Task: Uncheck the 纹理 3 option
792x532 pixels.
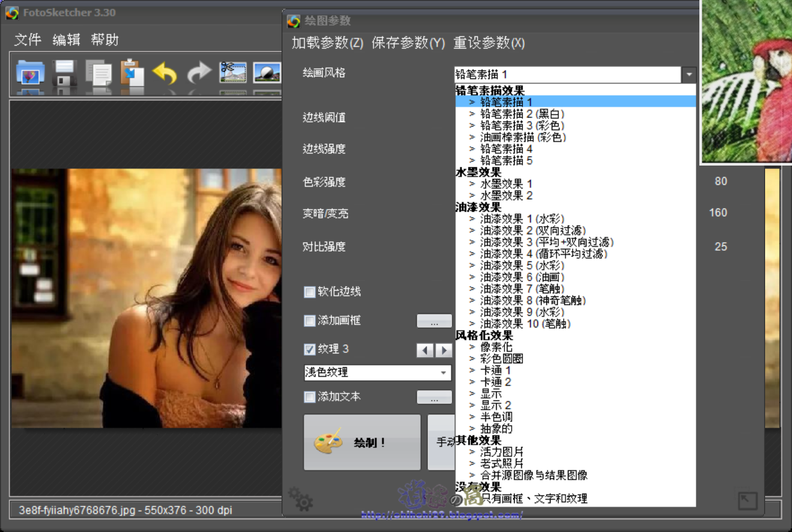Action: [x=310, y=350]
